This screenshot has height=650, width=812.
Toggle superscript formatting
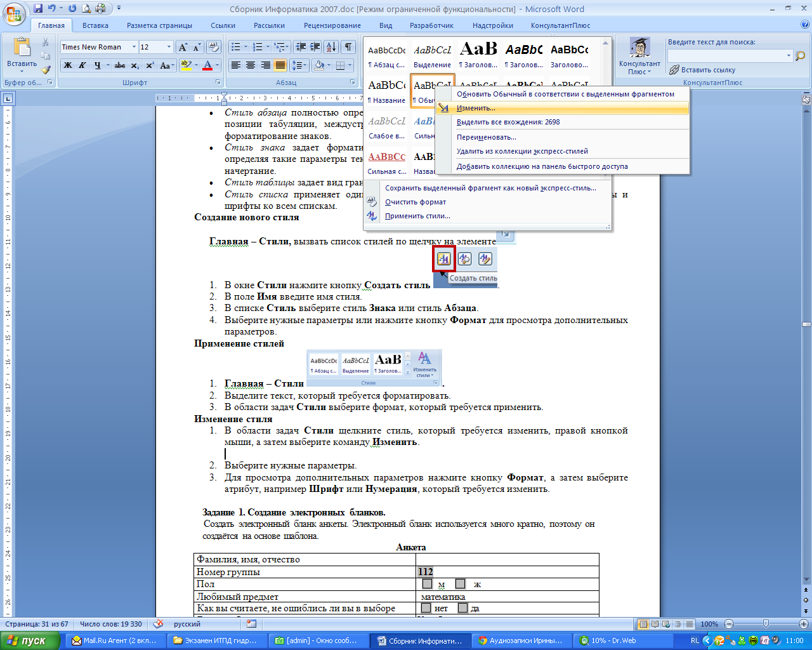150,65
